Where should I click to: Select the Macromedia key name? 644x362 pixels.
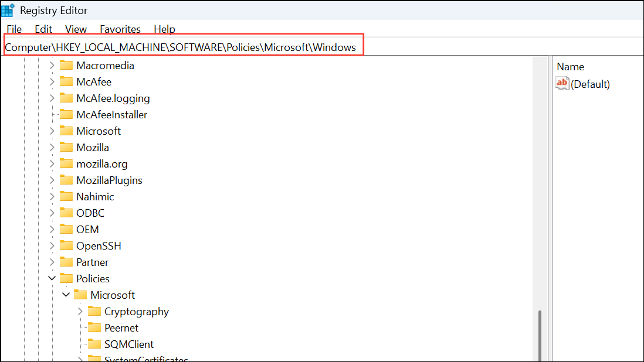pyautogui.click(x=105, y=66)
